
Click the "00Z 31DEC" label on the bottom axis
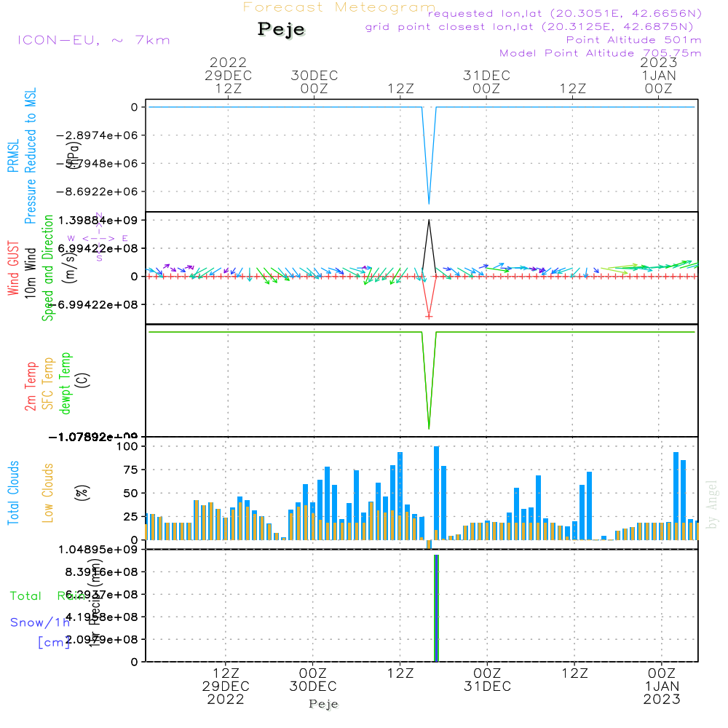pyautogui.click(x=488, y=680)
